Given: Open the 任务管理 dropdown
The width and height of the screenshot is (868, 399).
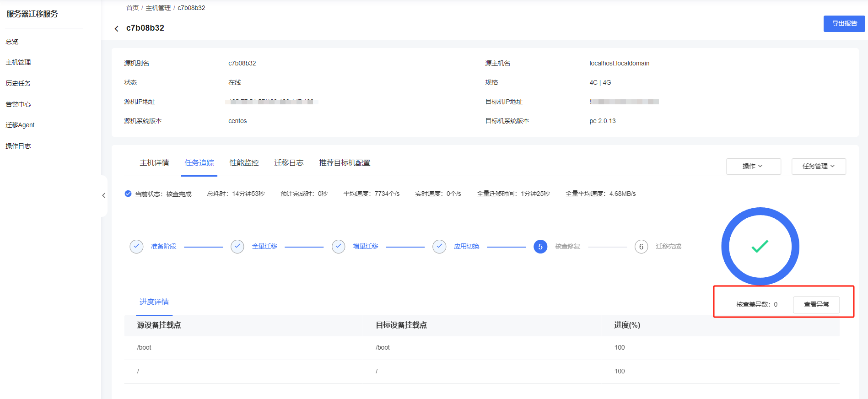Looking at the screenshot, I should coord(819,166).
